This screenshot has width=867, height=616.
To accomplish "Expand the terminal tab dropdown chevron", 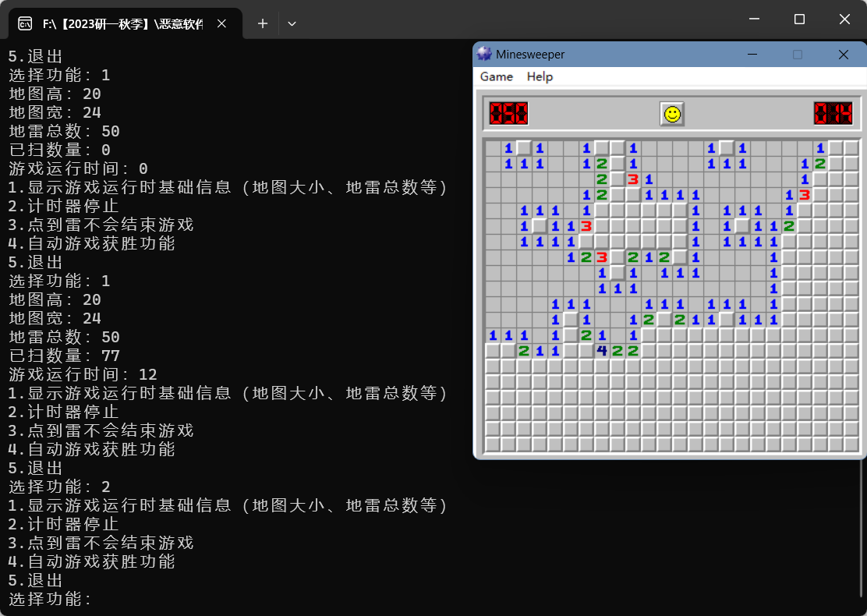I will (x=292, y=23).
